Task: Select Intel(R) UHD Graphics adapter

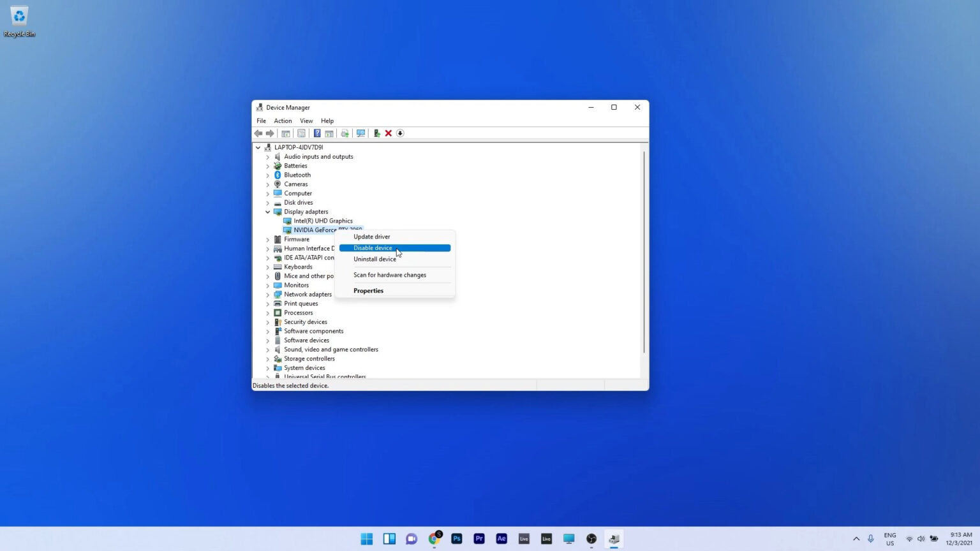Action: coord(323,221)
